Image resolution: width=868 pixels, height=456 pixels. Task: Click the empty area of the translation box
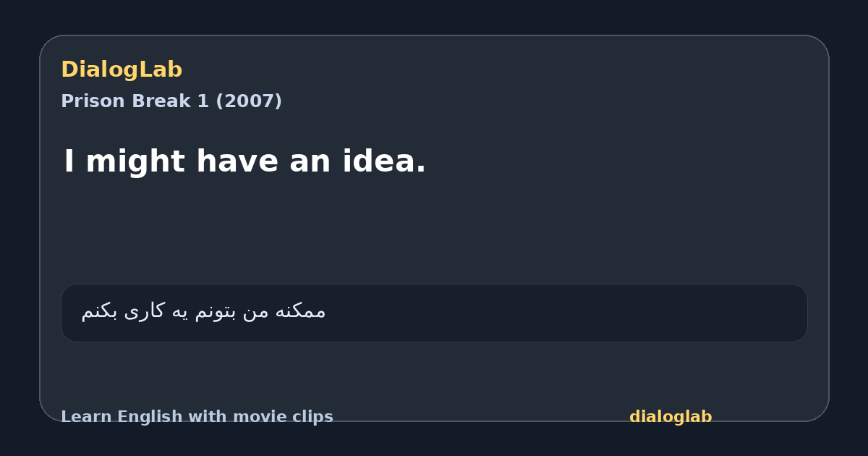pos(564,313)
